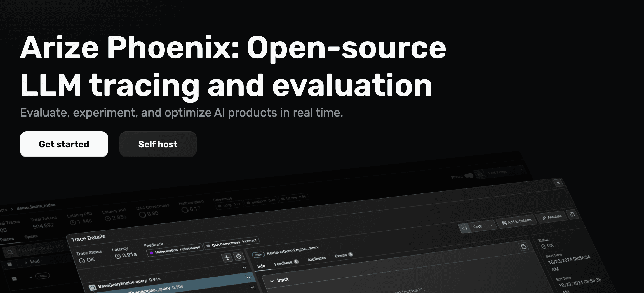This screenshot has width=644, height=293.
Task: Click the Latency P99 2.85s value
Action: [x=116, y=218]
